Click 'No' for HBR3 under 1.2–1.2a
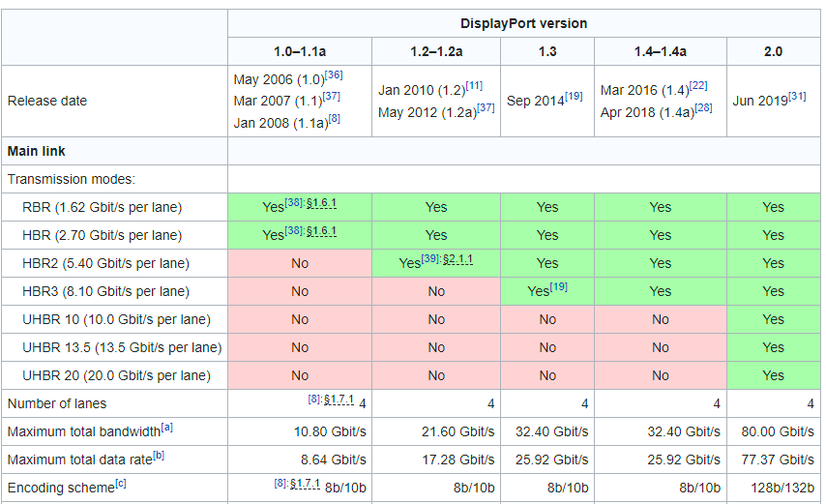This screenshot has width=826, height=504. (436, 291)
